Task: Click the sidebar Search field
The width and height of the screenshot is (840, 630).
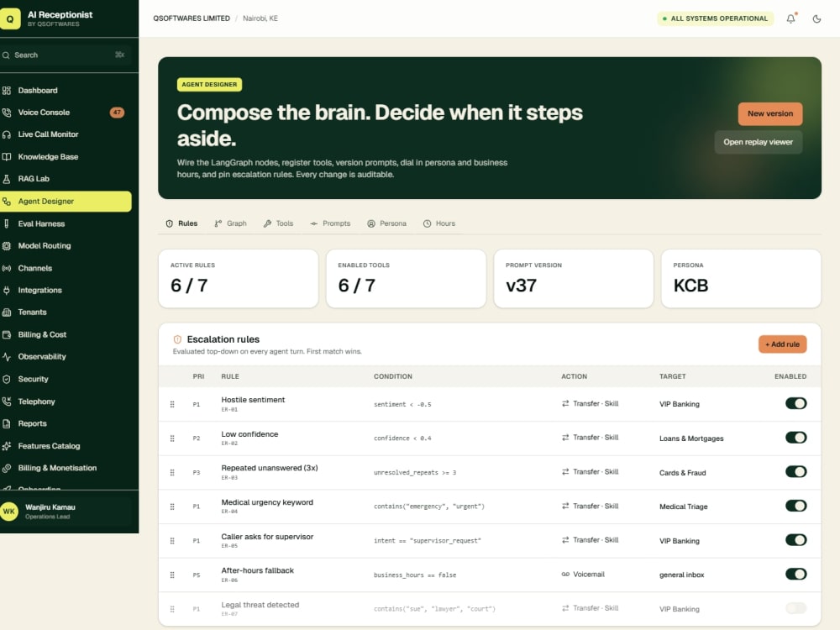Action: click(66, 55)
